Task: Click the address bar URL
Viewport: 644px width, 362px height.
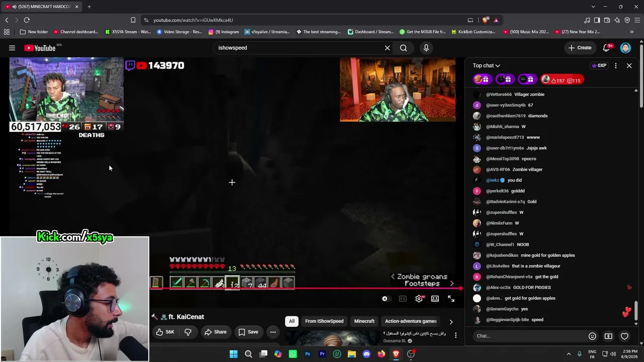Action: coord(193,20)
